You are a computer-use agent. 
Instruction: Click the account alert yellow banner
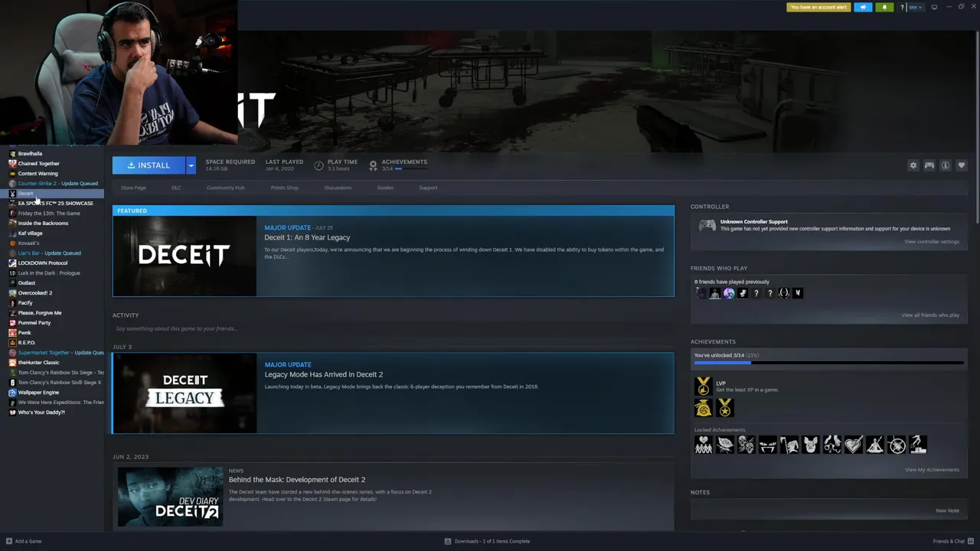click(818, 7)
